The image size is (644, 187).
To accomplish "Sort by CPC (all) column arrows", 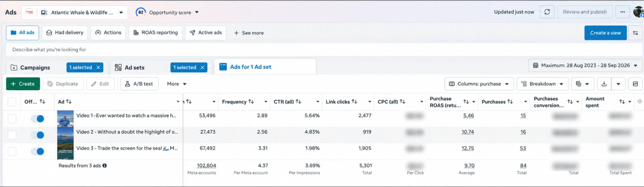I will coord(402,102).
